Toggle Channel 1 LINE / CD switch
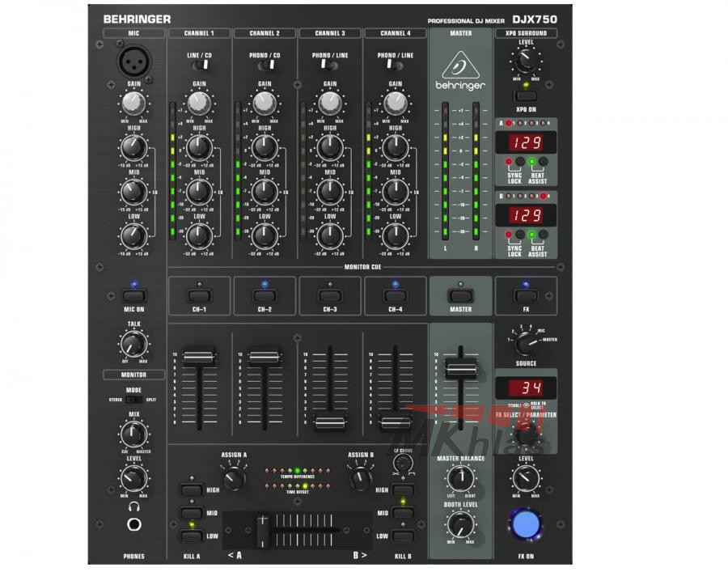 point(201,66)
